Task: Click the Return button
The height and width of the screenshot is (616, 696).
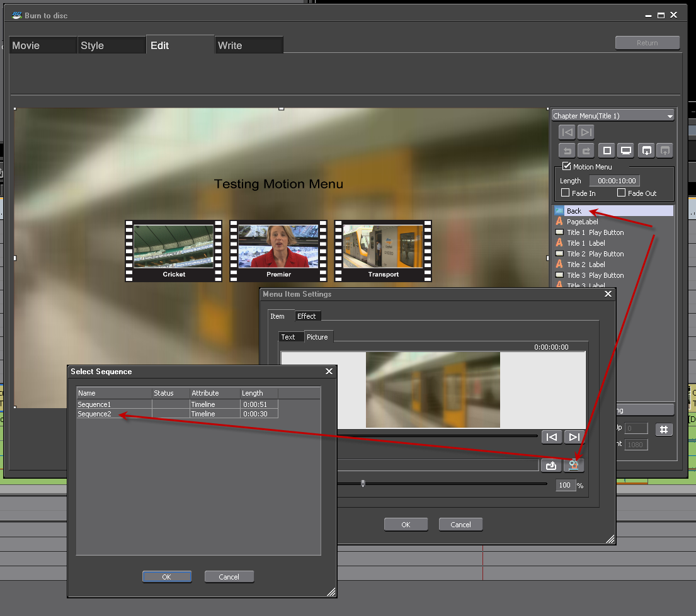Action: pos(647,43)
